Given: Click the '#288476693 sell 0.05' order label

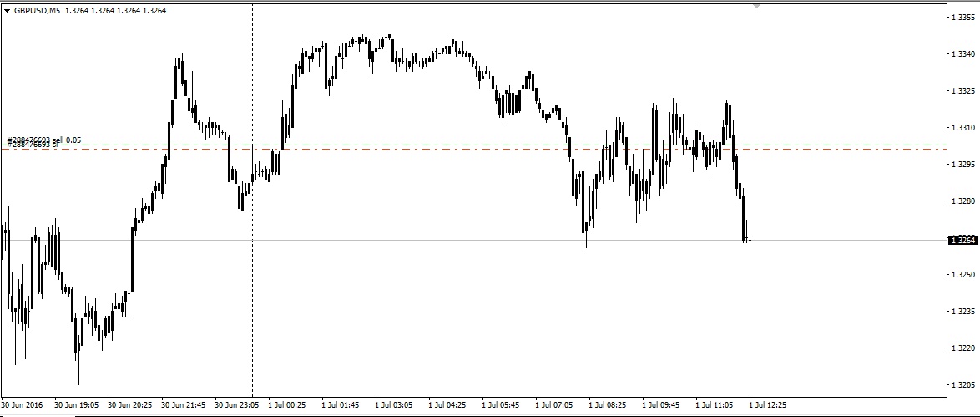Looking at the screenshot, I should (43, 140).
